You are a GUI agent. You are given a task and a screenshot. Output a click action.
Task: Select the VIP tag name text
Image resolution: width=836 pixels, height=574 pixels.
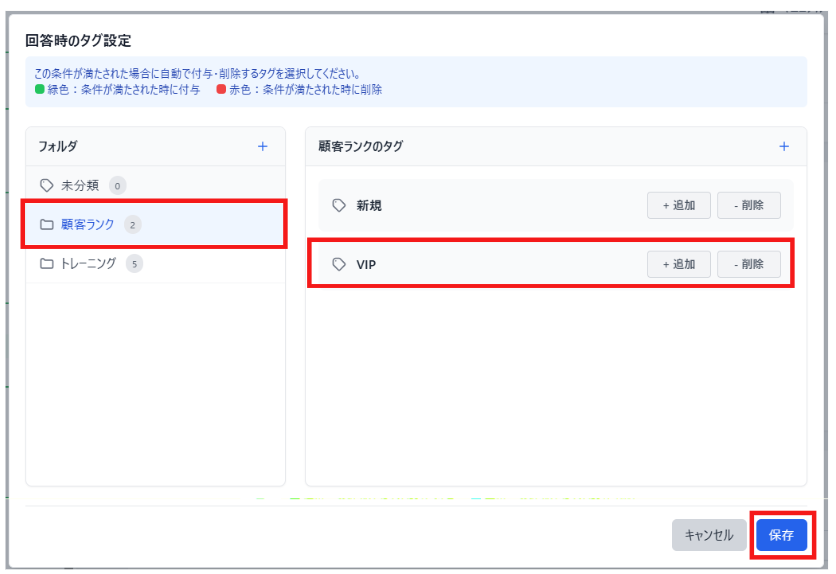click(366, 265)
